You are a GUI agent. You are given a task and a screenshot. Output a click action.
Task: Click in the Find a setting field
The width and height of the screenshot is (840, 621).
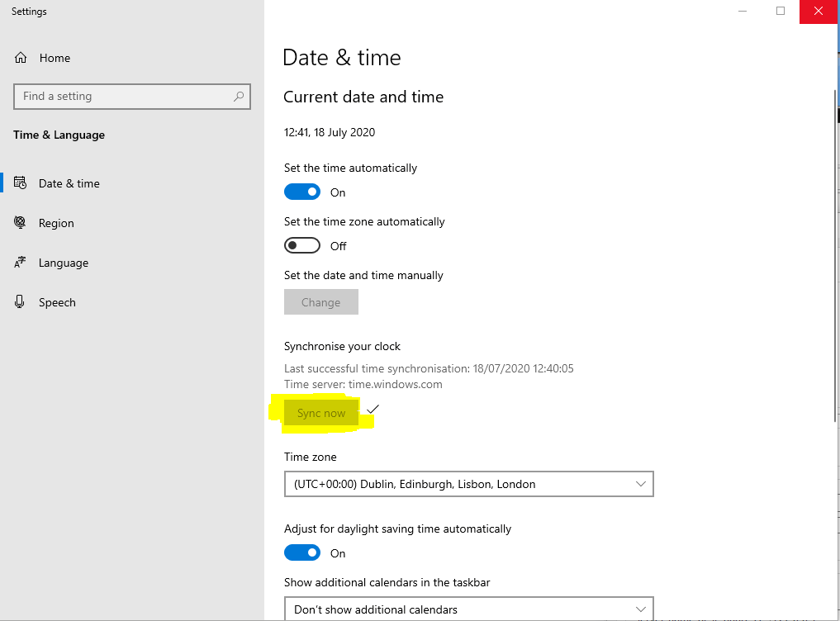tap(132, 97)
